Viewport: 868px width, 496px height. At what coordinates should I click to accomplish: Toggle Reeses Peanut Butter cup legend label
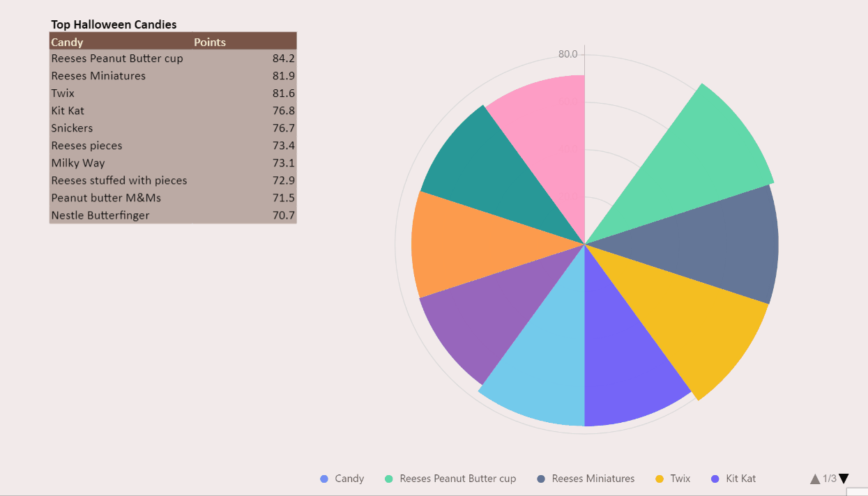[x=458, y=479]
